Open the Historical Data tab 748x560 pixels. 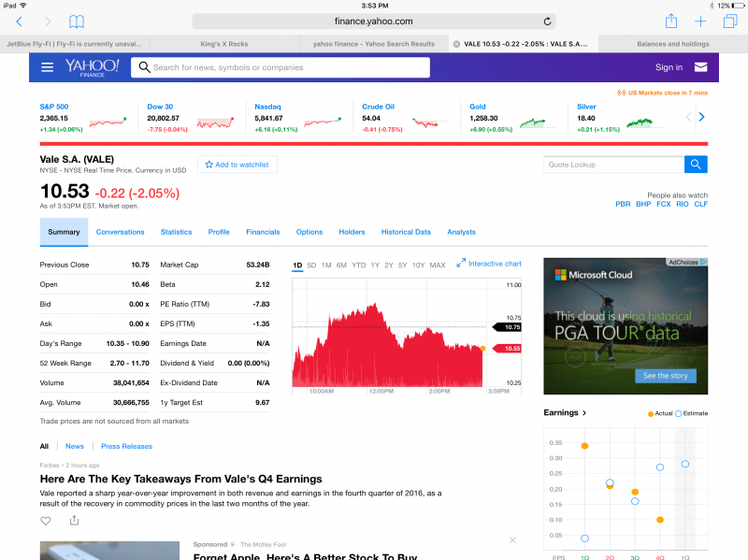point(406,232)
